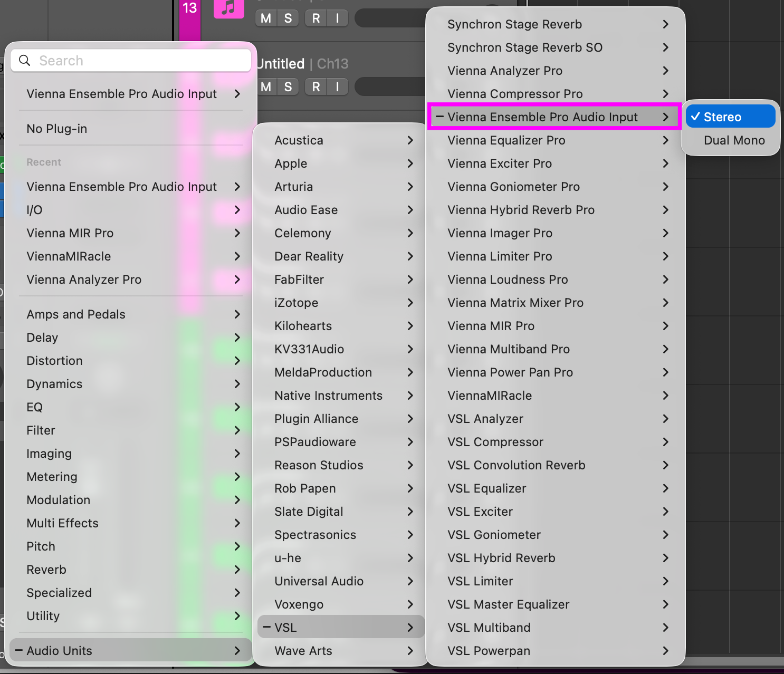Enable input monitoring on Untitled Ch13 track

coord(337,86)
